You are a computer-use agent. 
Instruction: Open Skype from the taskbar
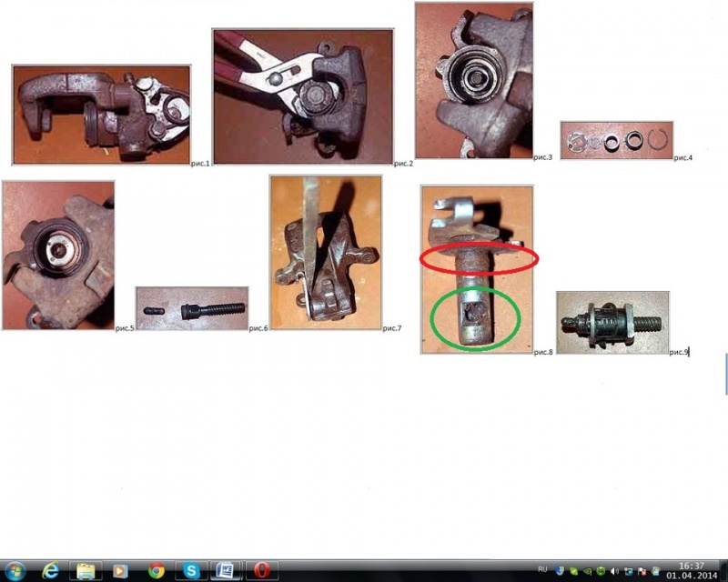[x=191, y=570]
